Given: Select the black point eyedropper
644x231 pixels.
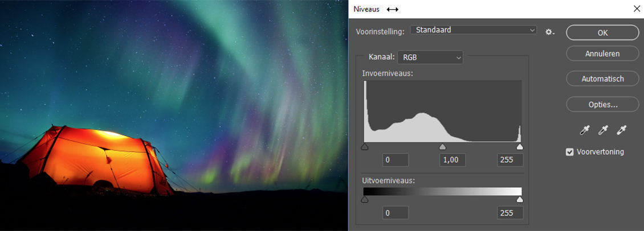Looking at the screenshot, I should click(x=584, y=130).
